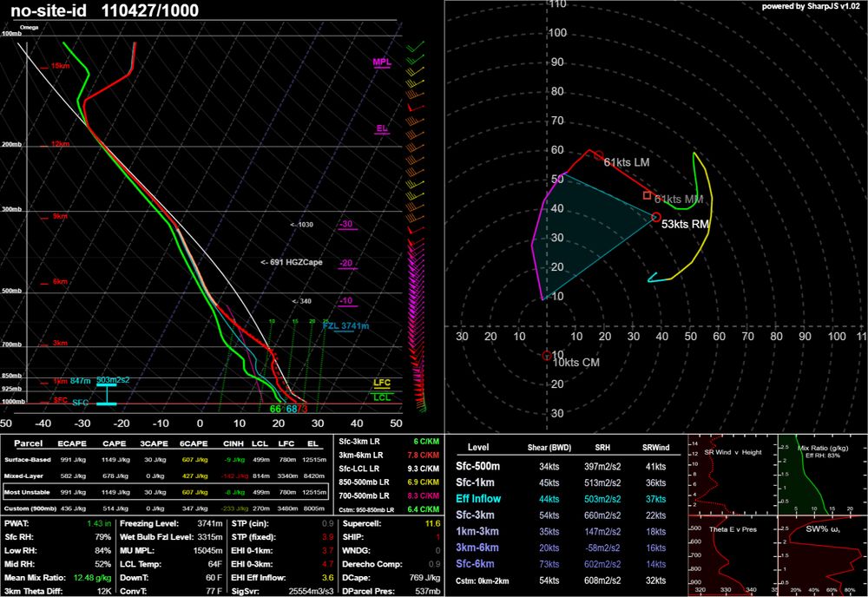Viewport: 868px width, 597px height.
Task: Click the "110427/1000" date stamp
Action: coord(150,10)
